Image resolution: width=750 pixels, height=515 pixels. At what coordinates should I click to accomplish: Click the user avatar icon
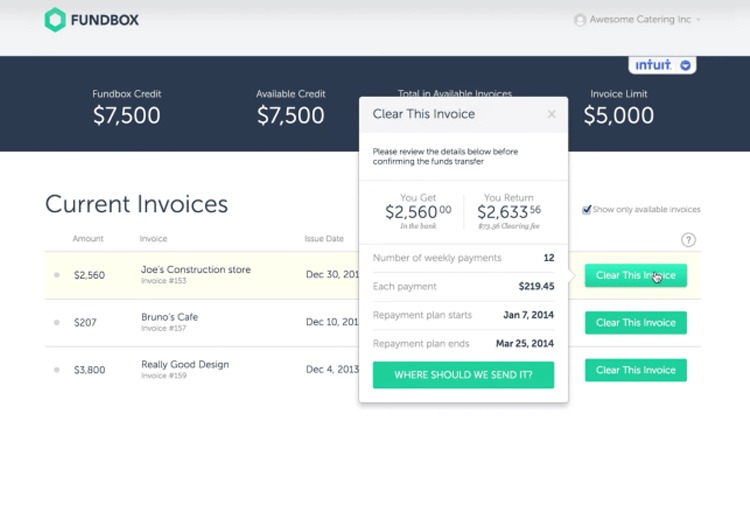pos(580,20)
